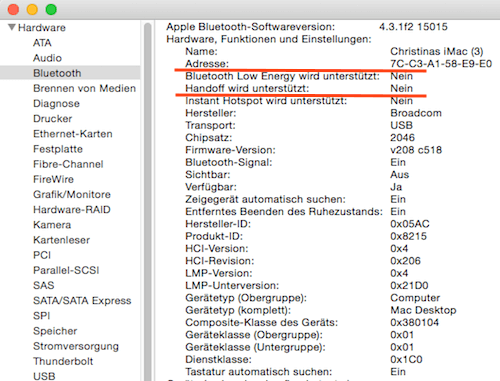Image resolution: width=500 pixels, height=381 pixels.
Task: Close the window with red button
Action: click(13, 9)
